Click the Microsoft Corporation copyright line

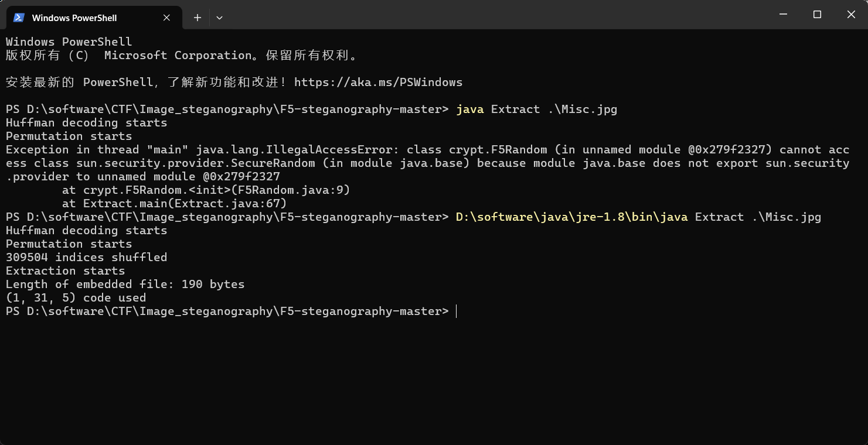tap(182, 56)
